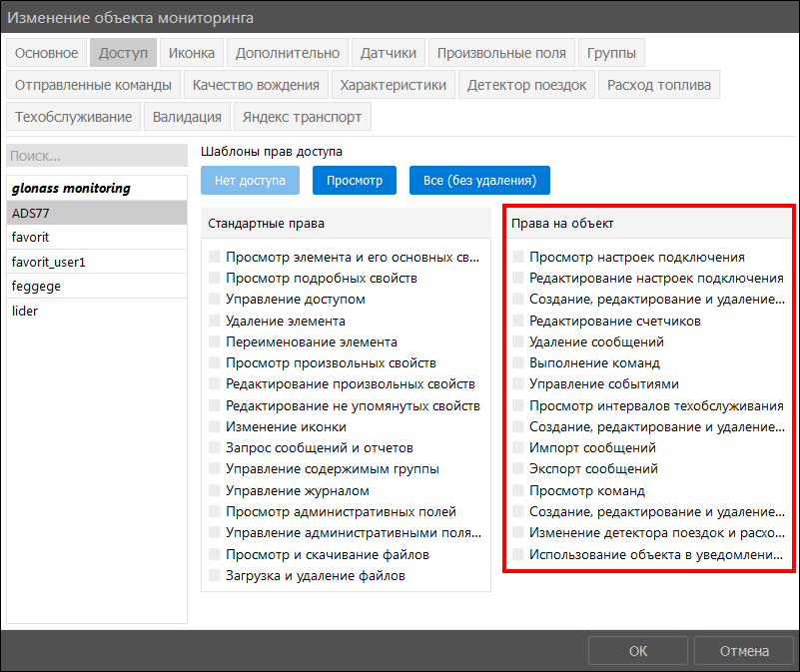The height and width of the screenshot is (672, 800).
Task: Focus the 'Поиск...' search field
Action: click(97, 155)
